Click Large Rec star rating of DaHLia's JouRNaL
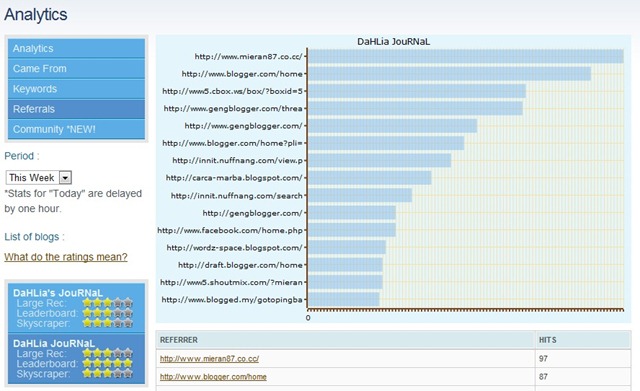 108,303
